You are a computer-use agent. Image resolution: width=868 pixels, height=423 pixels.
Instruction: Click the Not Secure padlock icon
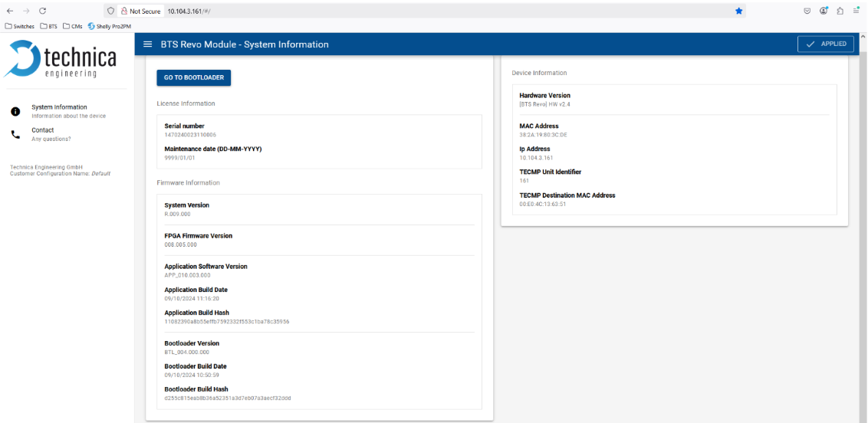(123, 11)
